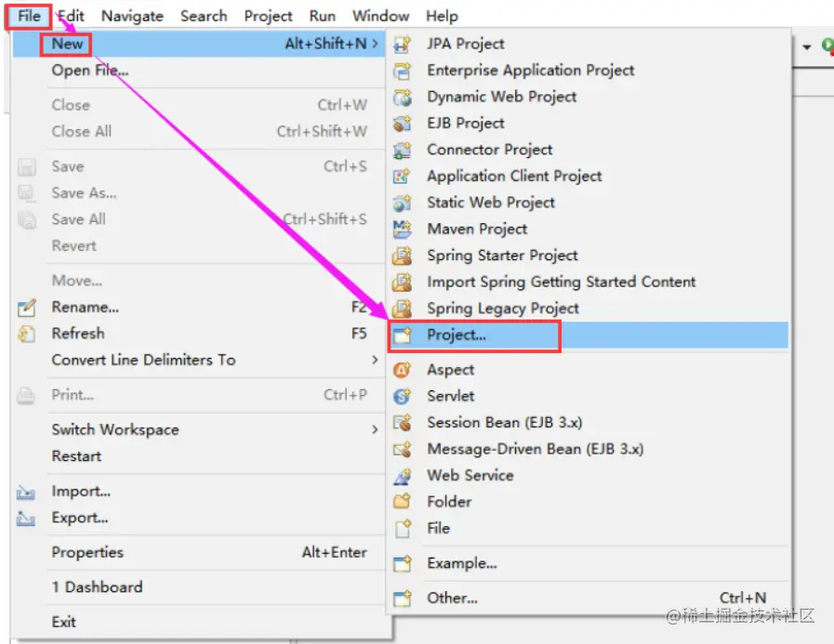
Task: Click the Connector Project icon
Action: click(x=402, y=150)
